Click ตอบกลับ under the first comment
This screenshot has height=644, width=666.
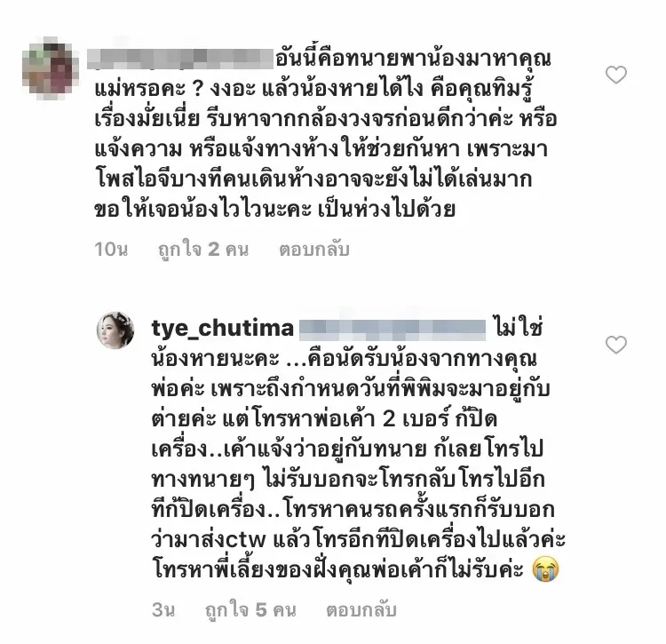pos(314,250)
